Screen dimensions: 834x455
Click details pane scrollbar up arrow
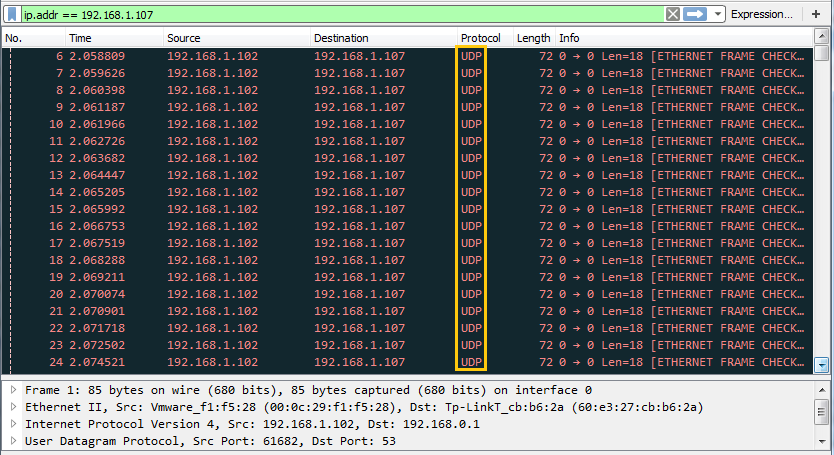[822, 390]
